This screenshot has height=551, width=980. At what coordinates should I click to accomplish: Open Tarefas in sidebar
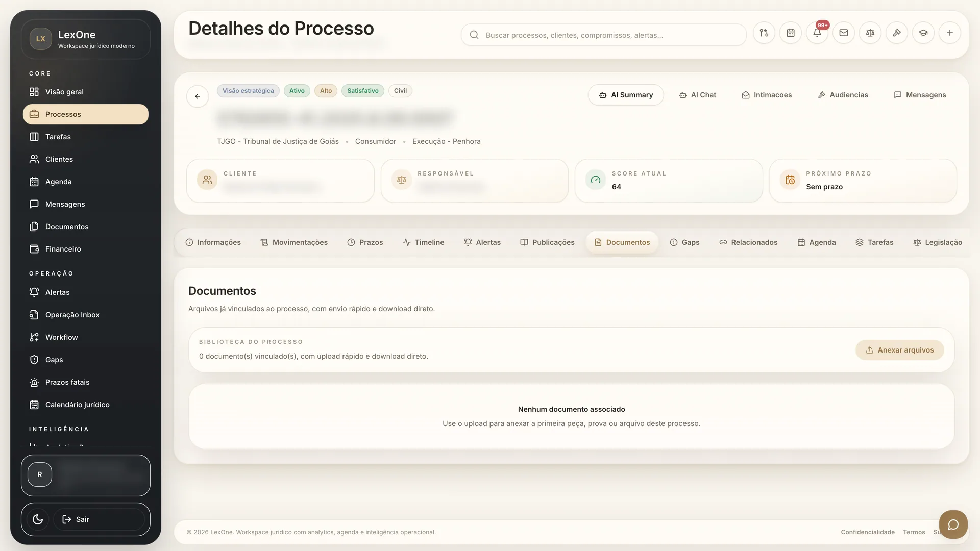(86, 137)
